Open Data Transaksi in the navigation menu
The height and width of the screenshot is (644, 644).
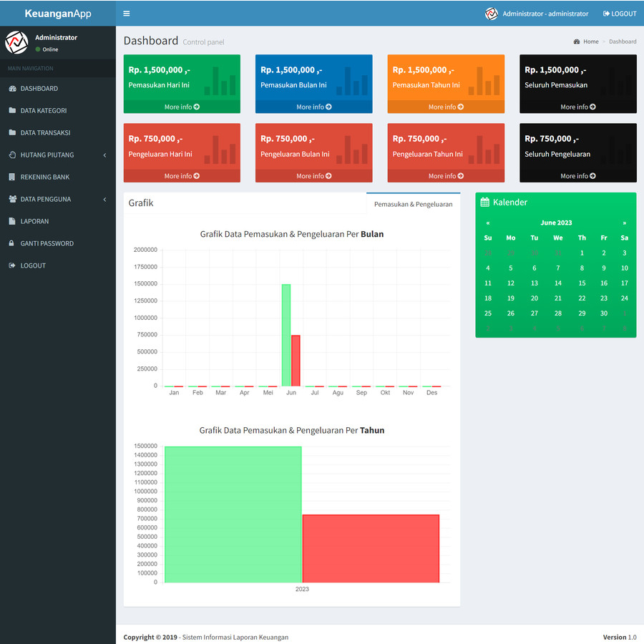(x=44, y=132)
